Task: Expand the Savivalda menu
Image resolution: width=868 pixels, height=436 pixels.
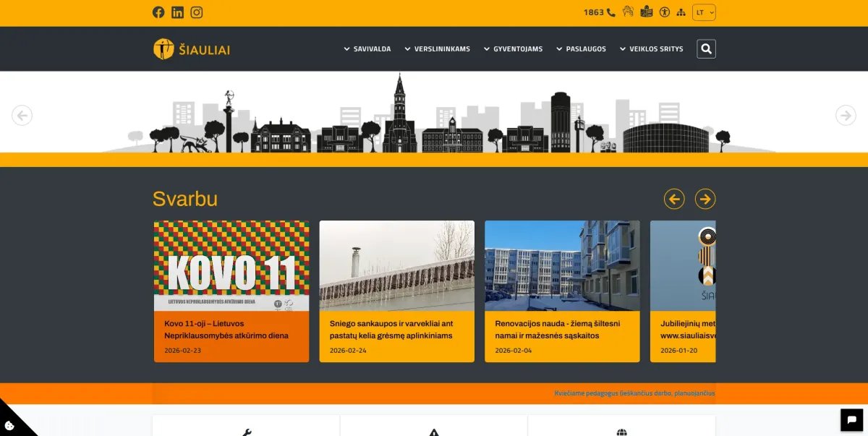Action: (367, 49)
